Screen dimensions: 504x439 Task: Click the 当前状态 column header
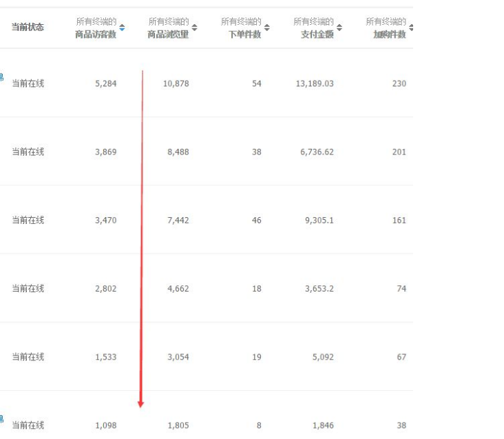pyautogui.click(x=28, y=28)
